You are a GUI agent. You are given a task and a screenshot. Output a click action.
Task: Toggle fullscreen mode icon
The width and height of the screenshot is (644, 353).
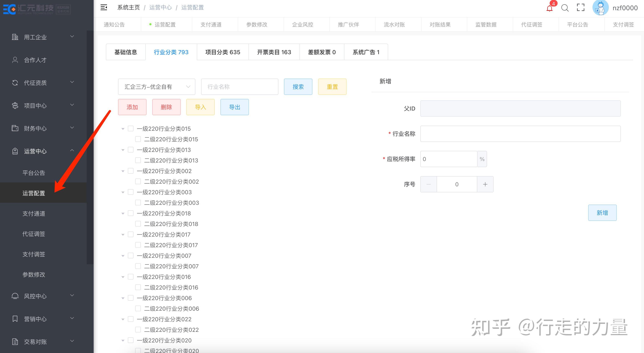[580, 8]
